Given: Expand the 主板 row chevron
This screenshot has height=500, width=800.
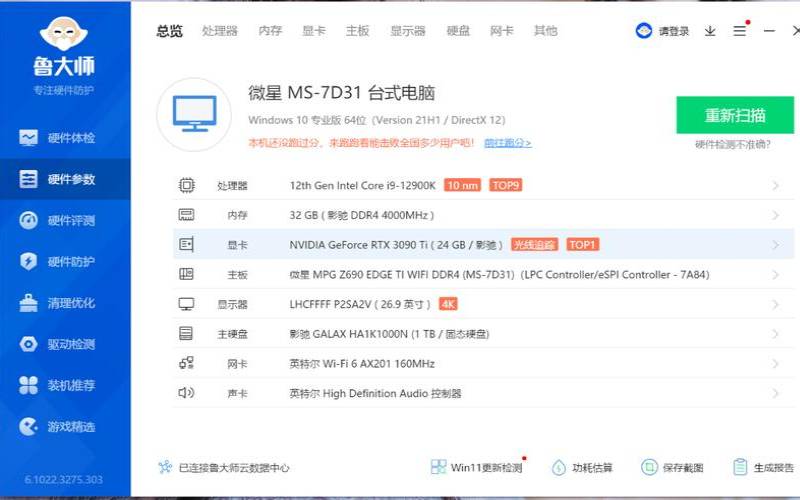Looking at the screenshot, I should click(776, 274).
